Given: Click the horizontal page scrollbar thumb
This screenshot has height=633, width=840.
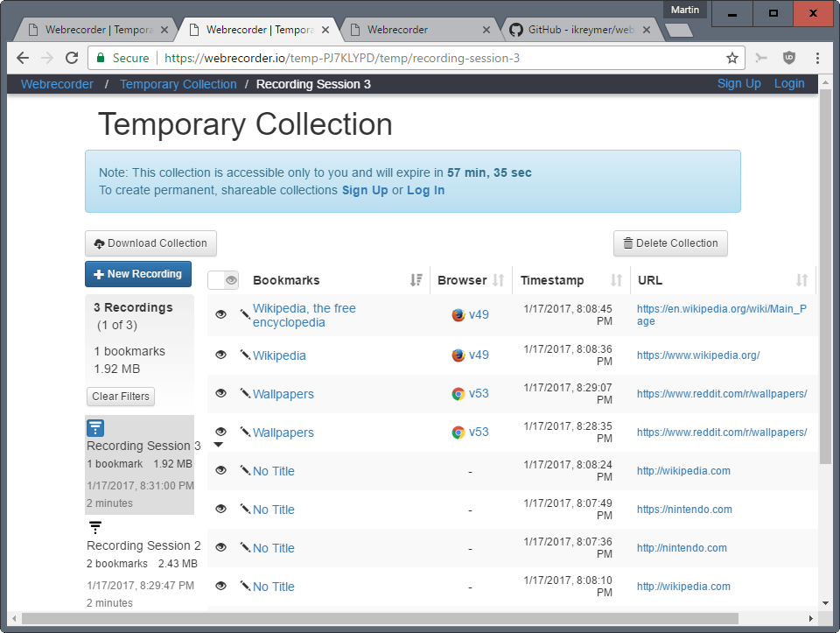Looking at the screenshot, I should [379, 618].
